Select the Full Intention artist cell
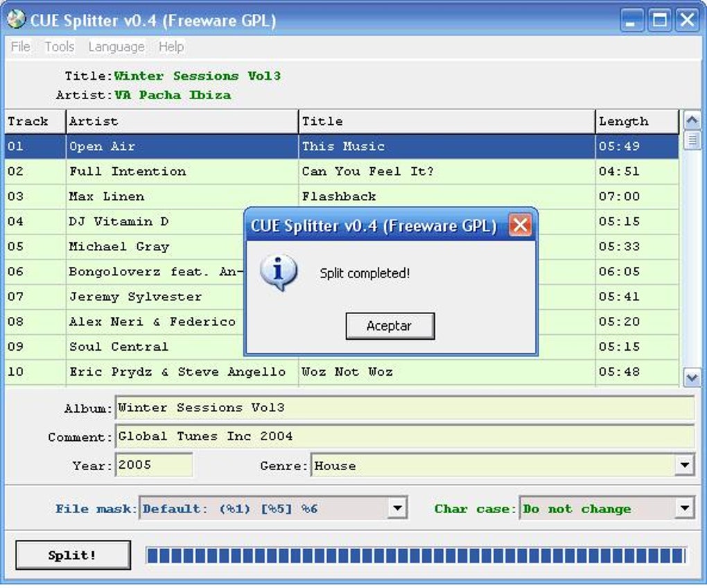 (x=182, y=171)
